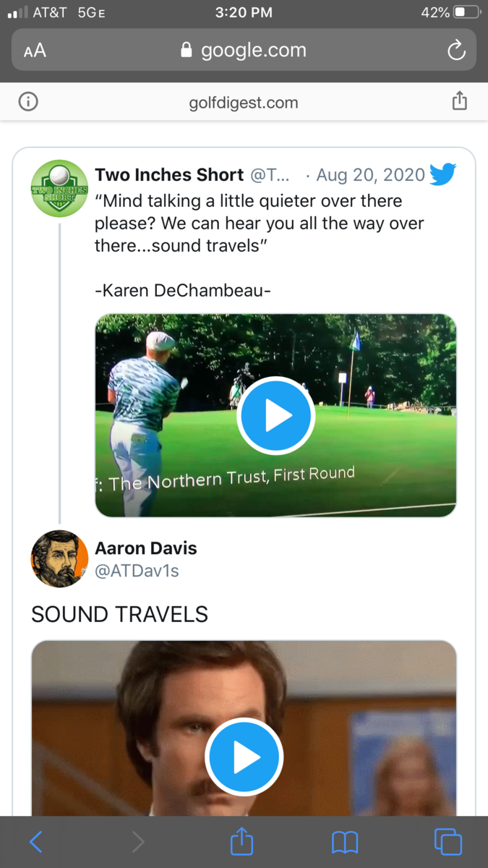Open Safari bookmarks book icon
This screenshot has width=488, height=868.
[345, 842]
